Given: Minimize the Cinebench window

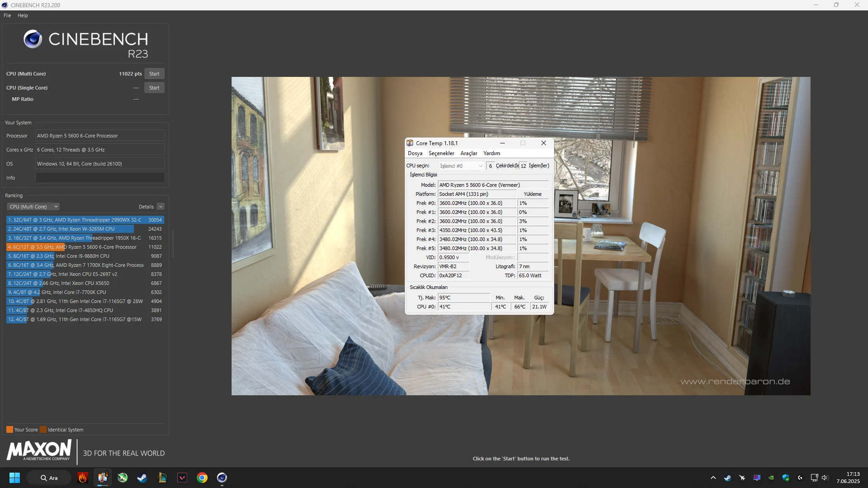Looking at the screenshot, I should click(x=816, y=5).
